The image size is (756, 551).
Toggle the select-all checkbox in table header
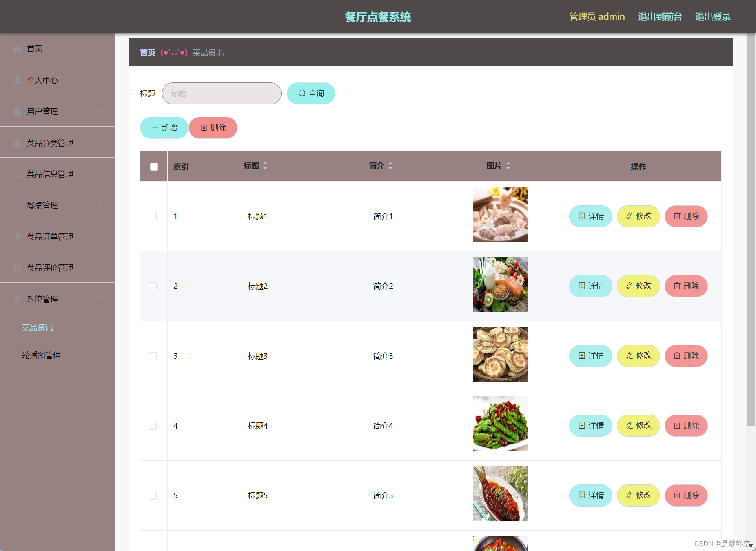click(x=153, y=167)
